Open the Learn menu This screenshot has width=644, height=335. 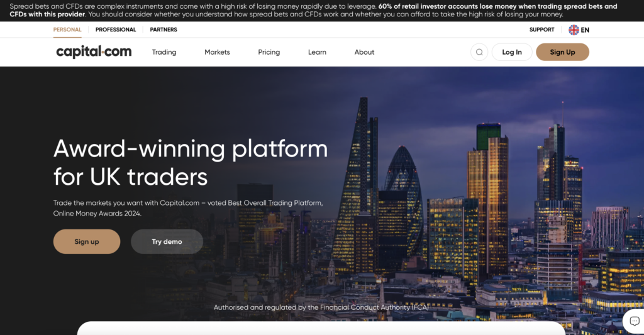point(317,52)
